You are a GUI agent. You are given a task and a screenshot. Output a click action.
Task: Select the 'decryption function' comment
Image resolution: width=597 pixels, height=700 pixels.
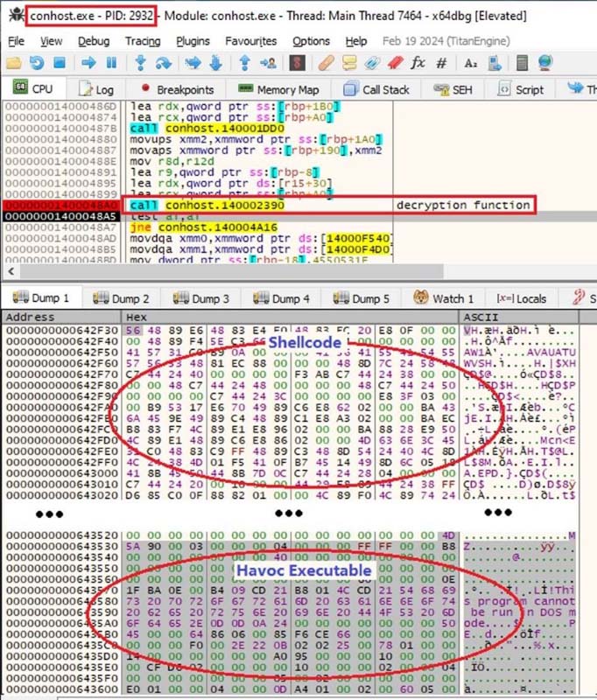(x=463, y=206)
